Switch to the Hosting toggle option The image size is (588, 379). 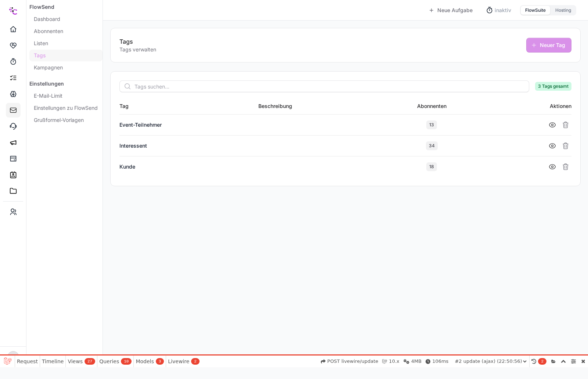[563, 10]
